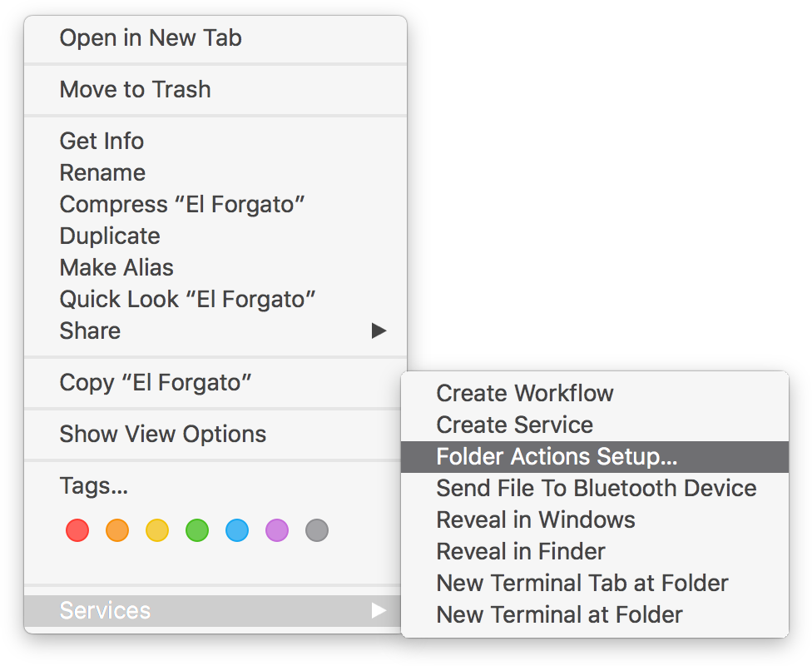This screenshot has width=812, height=666.
Task: Choose New Terminal Tab at Folder
Action: pos(595,583)
